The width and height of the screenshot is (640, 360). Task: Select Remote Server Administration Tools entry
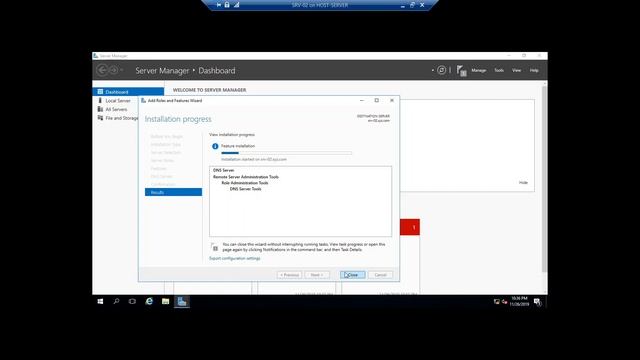tap(246, 177)
